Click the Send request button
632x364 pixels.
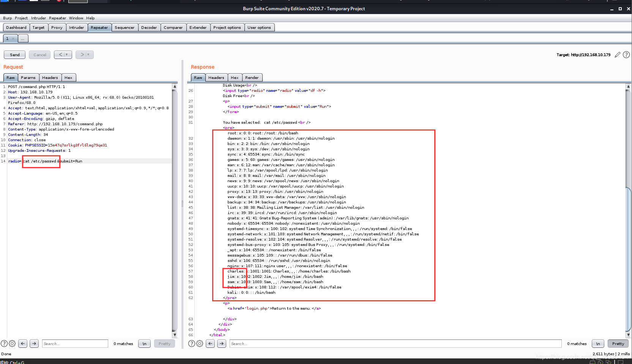tap(15, 55)
